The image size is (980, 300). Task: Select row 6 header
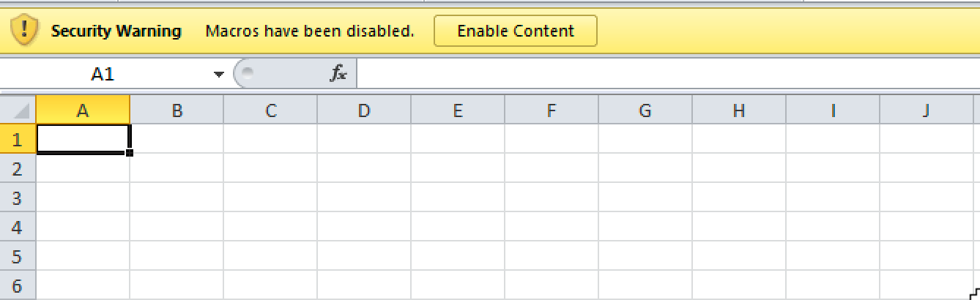[18, 285]
